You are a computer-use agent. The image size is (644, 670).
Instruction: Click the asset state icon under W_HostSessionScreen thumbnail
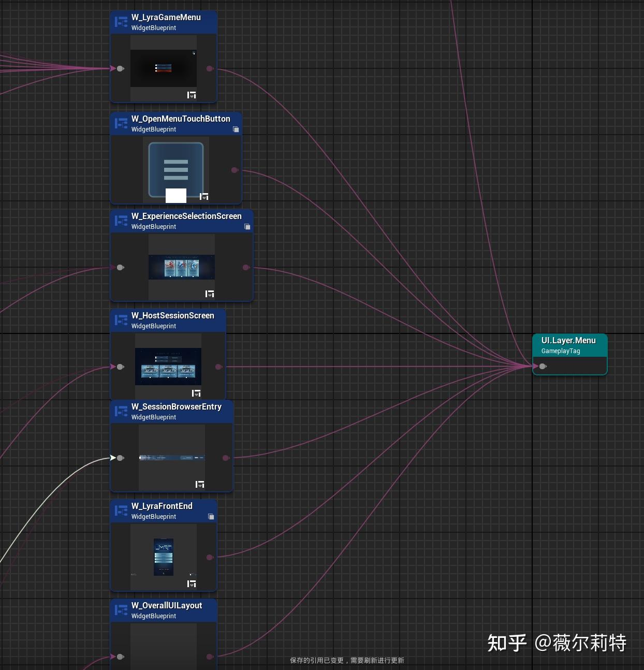pos(196,393)
